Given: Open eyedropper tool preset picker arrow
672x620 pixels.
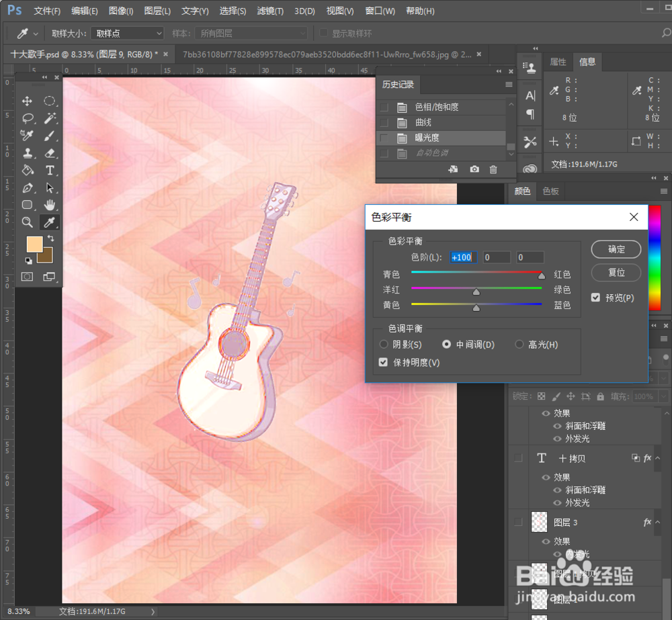Looking at the screenshot, I should coord(36,34).
